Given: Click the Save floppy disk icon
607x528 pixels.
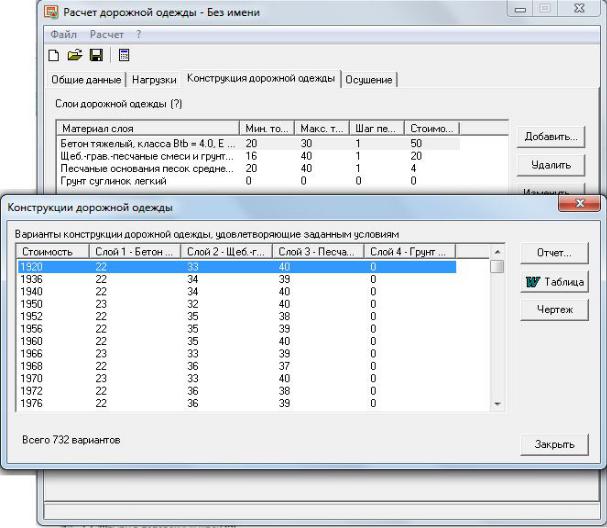Looking at the screenshot, I should (x=96, y=55).
